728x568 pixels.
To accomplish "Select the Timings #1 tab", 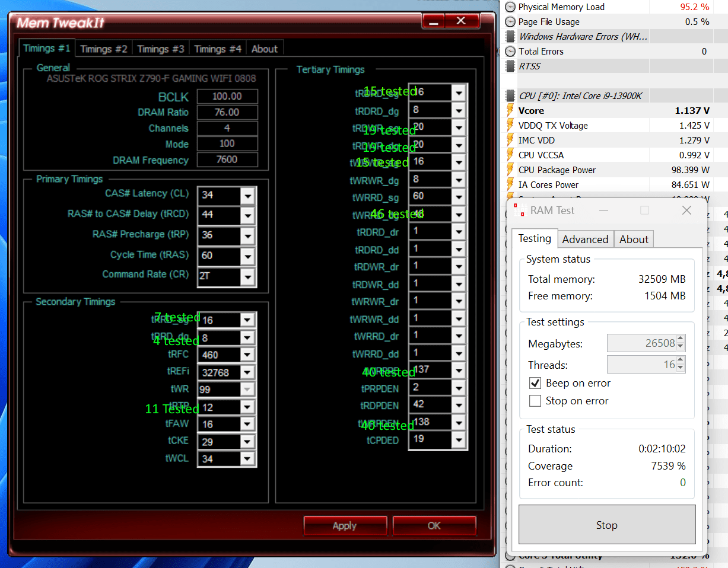I will (x=47, y=49).
